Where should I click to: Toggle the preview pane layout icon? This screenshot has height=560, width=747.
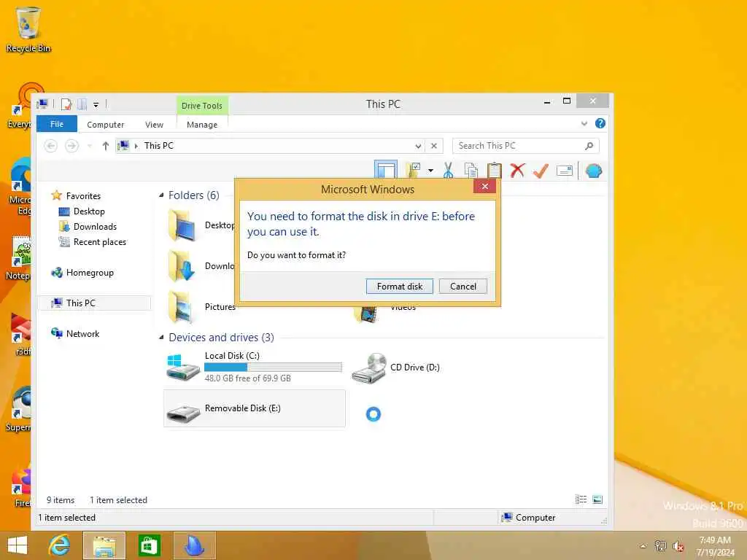click(385, 170)
